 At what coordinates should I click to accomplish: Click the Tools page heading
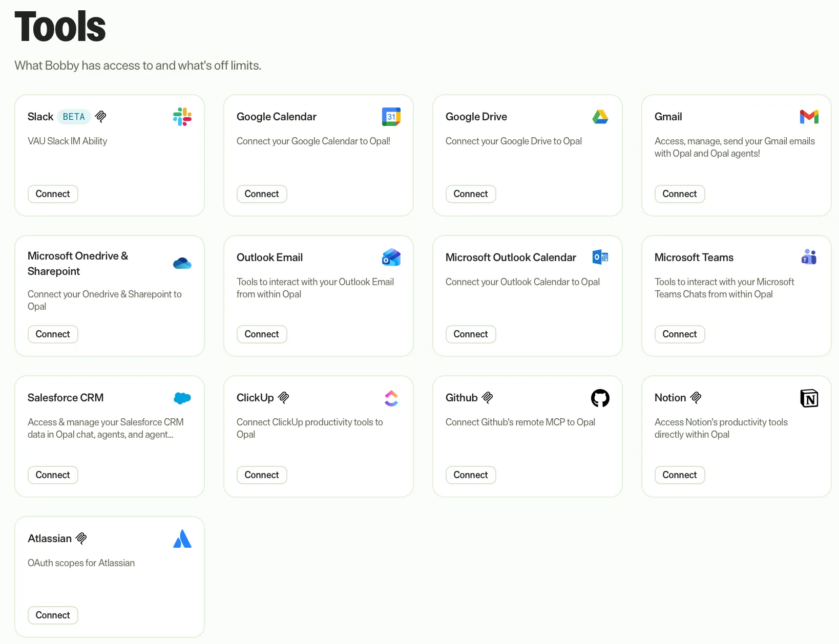click(60, 27)
